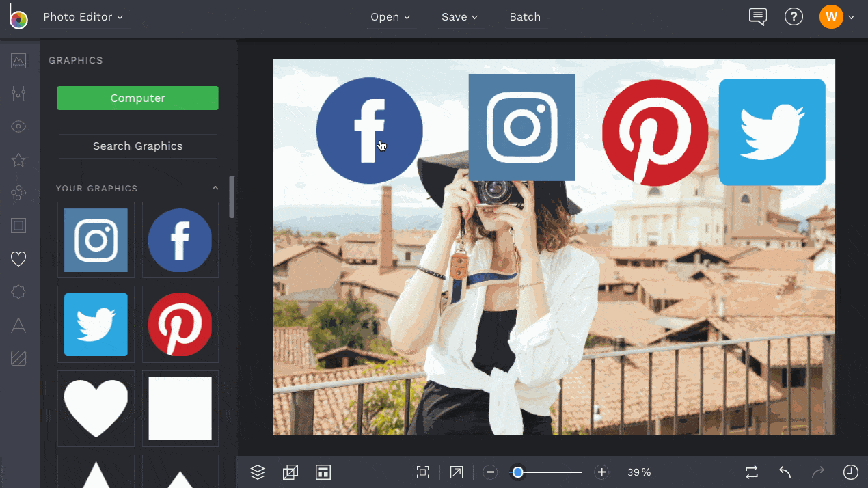Click the flatten layers icon

point(290,472)
